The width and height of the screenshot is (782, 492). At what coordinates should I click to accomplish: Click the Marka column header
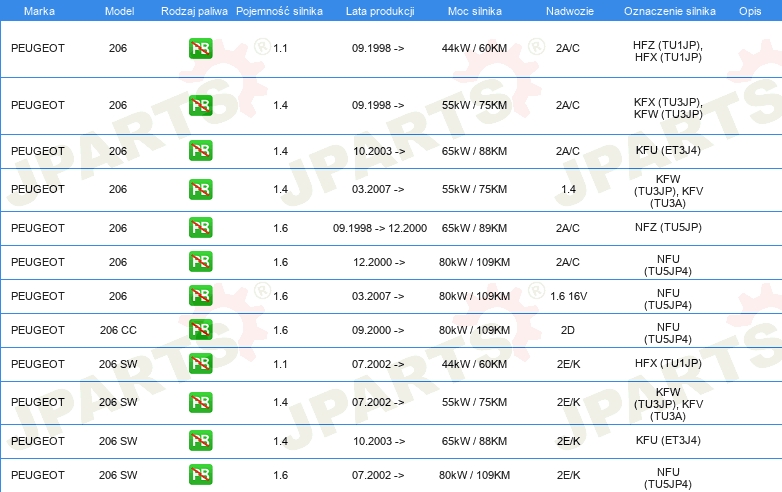click(39, 11)
